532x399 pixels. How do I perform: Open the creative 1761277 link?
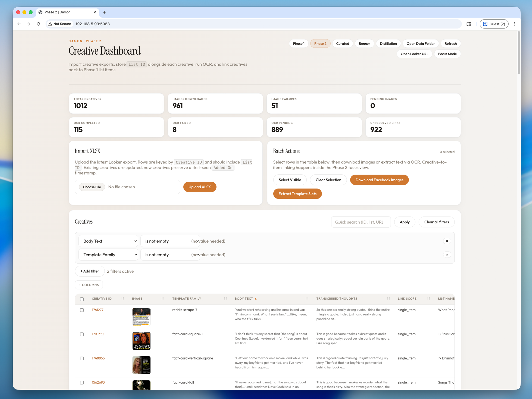(97, 310)
